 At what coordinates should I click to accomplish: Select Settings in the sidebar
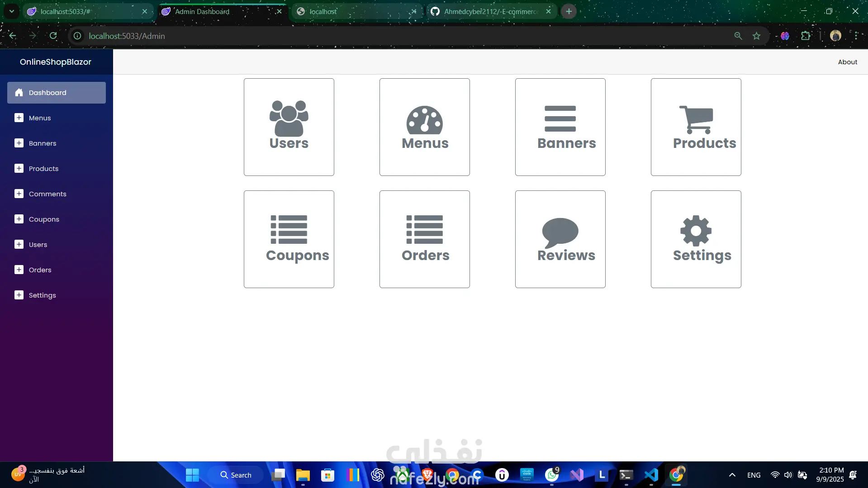coord(57,295)
